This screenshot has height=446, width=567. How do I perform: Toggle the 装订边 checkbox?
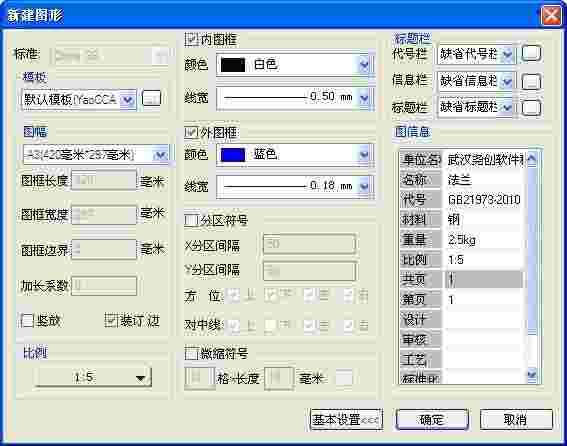pyautogui.click(x=111, y=320)
